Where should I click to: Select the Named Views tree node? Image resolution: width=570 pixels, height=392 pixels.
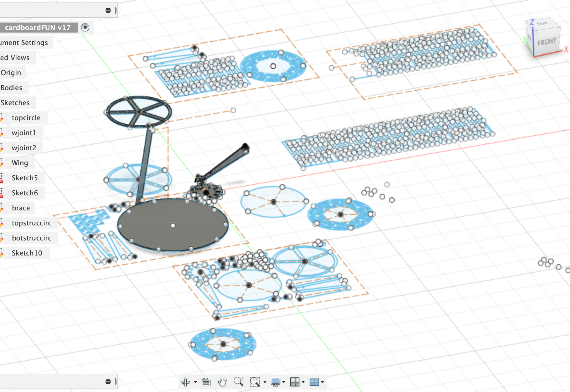point(15,58)
